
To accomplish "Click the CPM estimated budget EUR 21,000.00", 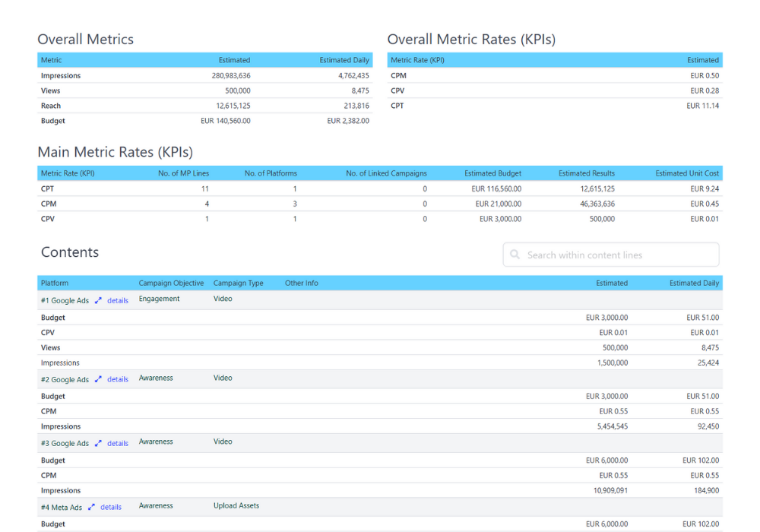I will (x=499, y=204).
